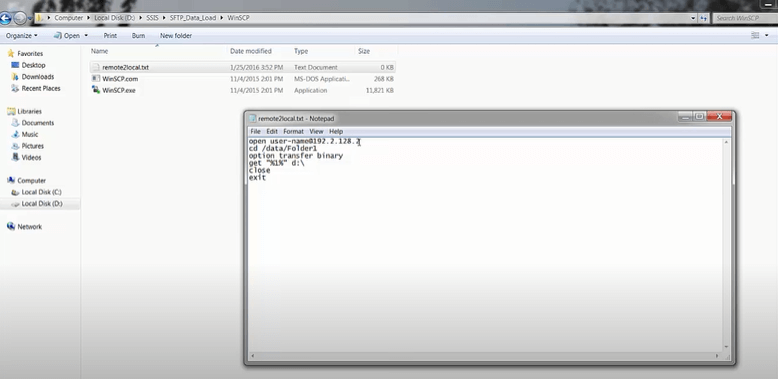Click the 'get "%1%" d:\' line in Notepad
This screenshot has height=379, width=778.
pyautogui.click(x=276, y=163)
